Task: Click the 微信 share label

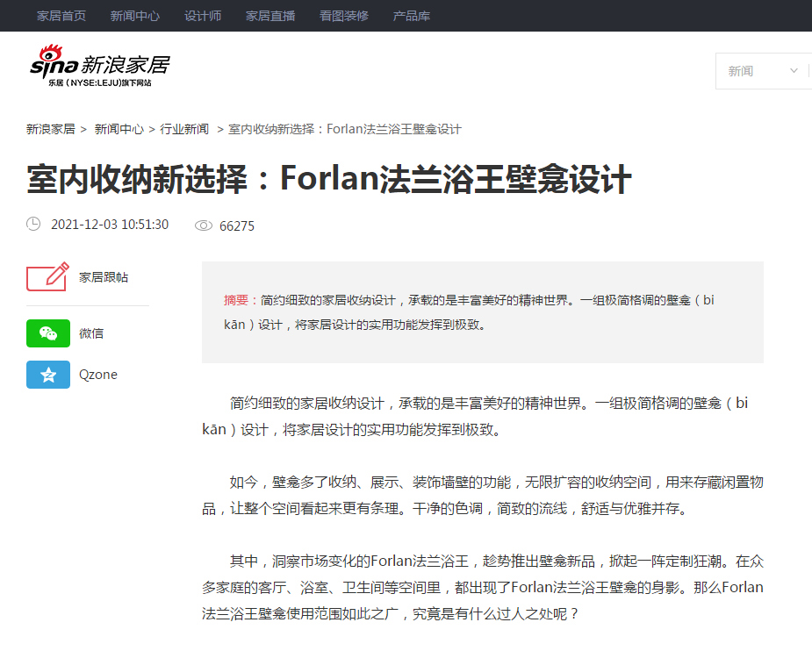Action: tap(91, 333)
